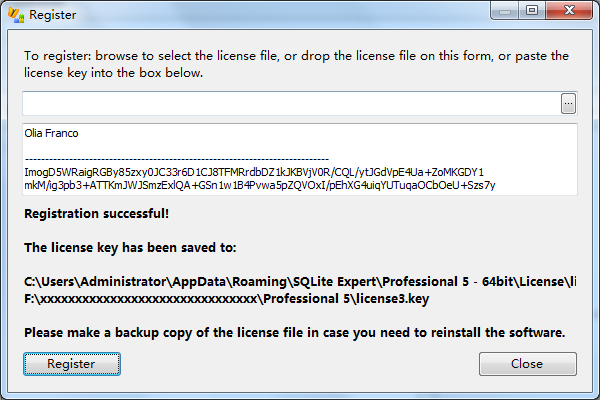Click the dashed separator line in key box
Screen dimensions: 600x400
(x=176, y=159)
